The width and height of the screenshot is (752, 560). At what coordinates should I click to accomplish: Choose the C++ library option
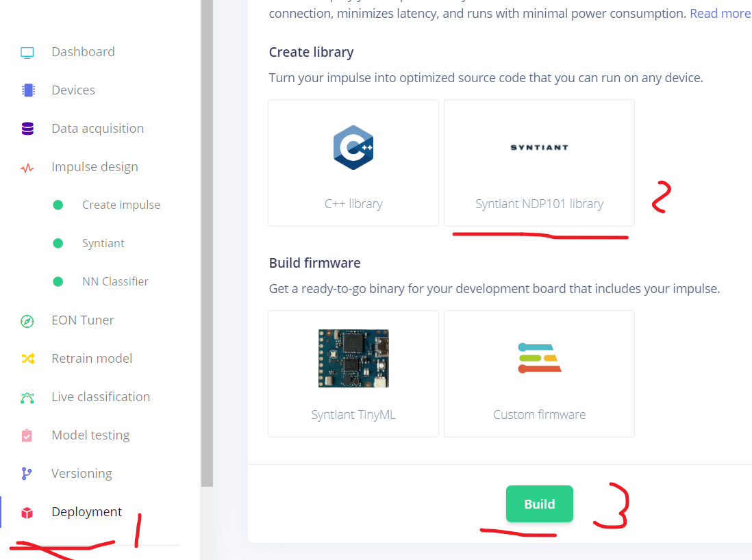[x=353, y=163]
